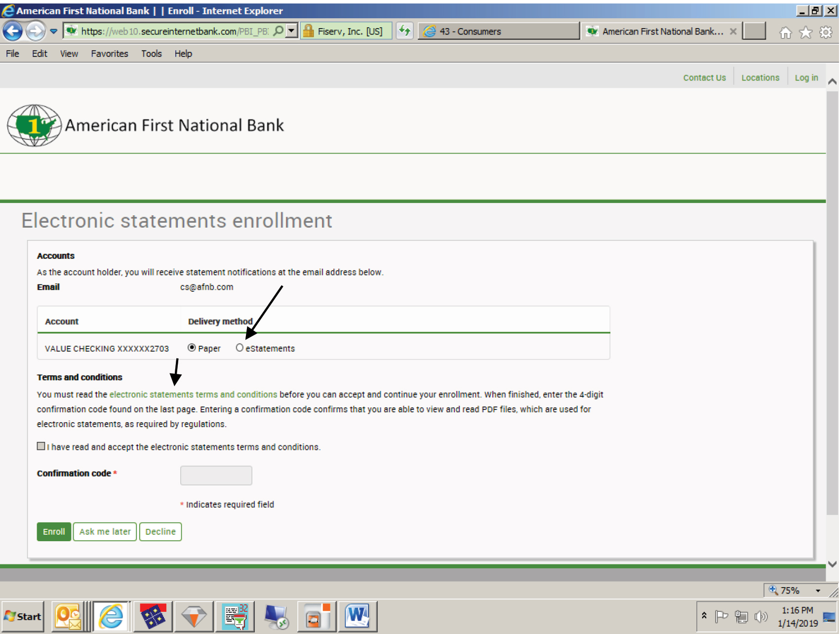Image resolution: width=840 pixels, height=634 pixels.
Task: Open the Tools menu
Action: pos(152,53)
